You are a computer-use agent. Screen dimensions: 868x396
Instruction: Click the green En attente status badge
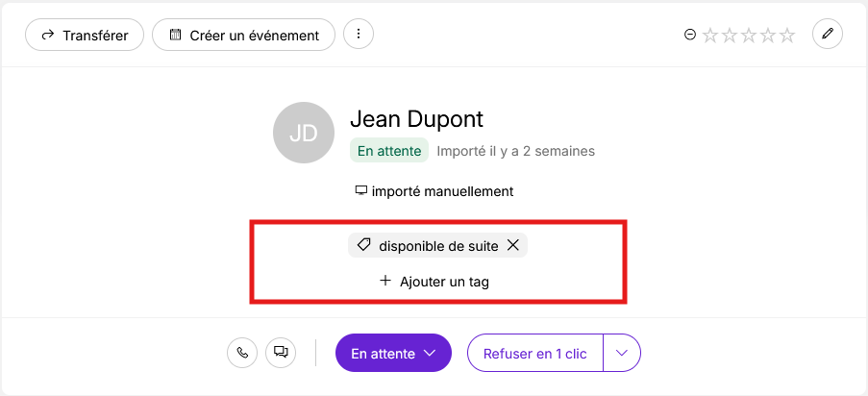pyautogui.click(x=389, y=151)
